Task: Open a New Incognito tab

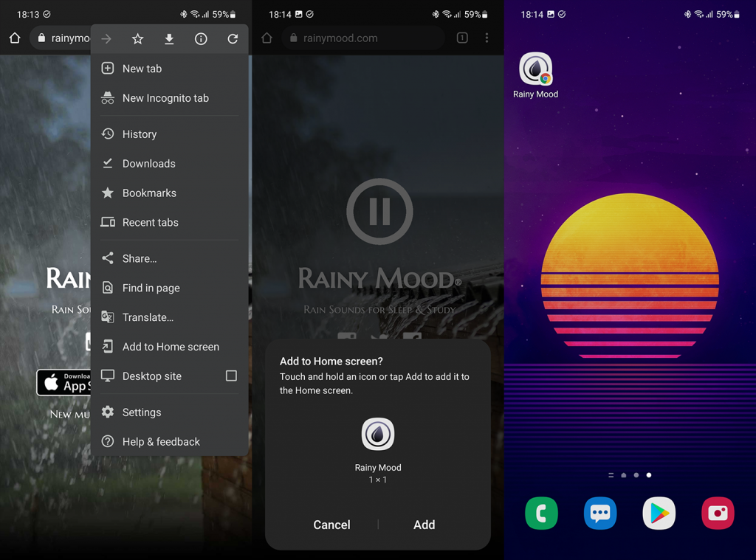Action: pos(169,98)
